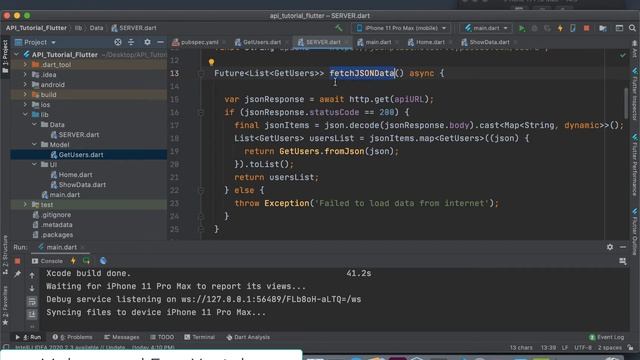Viewport: 640px width, 360px height.
Task: Expand the android folder
Action: (x=25, y=84)
